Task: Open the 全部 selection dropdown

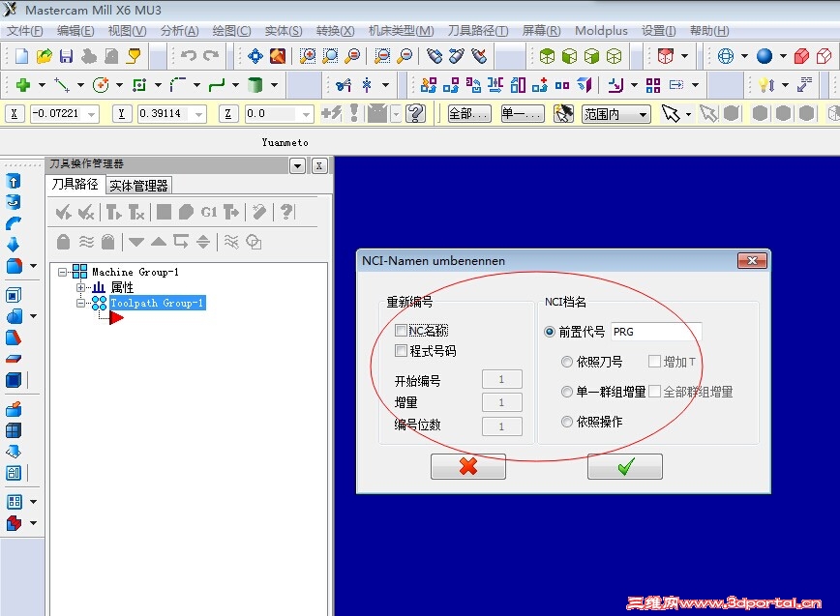Action: tap(468, 114)
